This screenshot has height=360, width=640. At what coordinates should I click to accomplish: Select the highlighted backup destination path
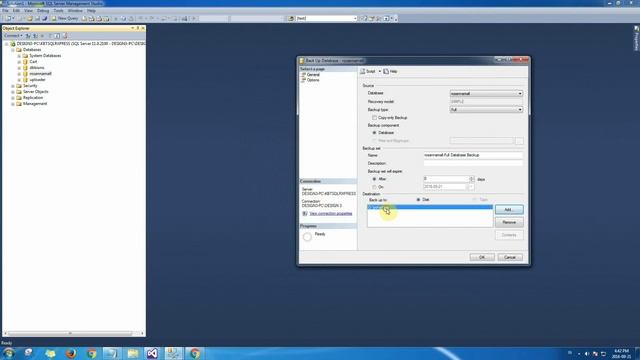[x=430, y=207]
